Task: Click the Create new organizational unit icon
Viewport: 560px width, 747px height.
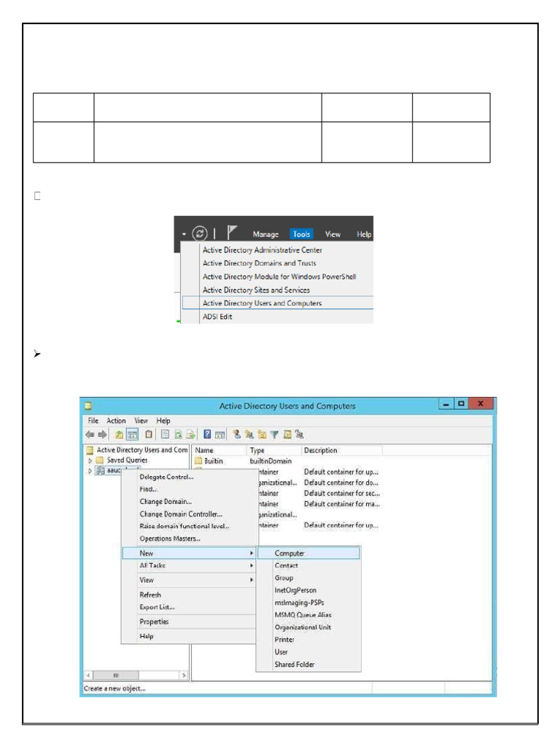Action: (x=262, y=434)
